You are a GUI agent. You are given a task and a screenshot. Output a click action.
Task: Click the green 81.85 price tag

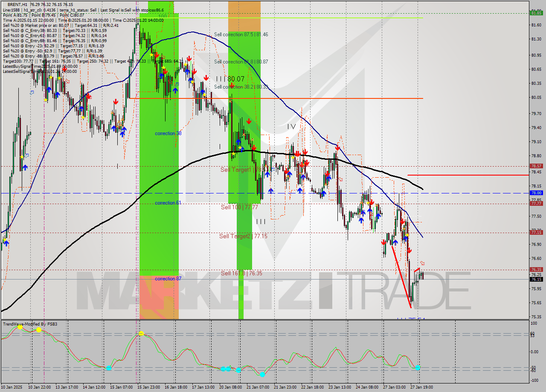[x=536, y=13]
